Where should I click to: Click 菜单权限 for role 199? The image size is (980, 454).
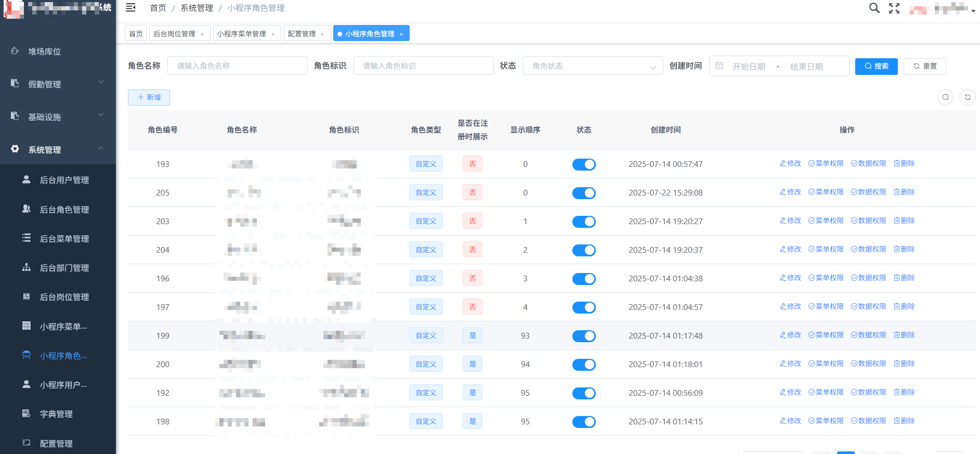pos(826,335)
